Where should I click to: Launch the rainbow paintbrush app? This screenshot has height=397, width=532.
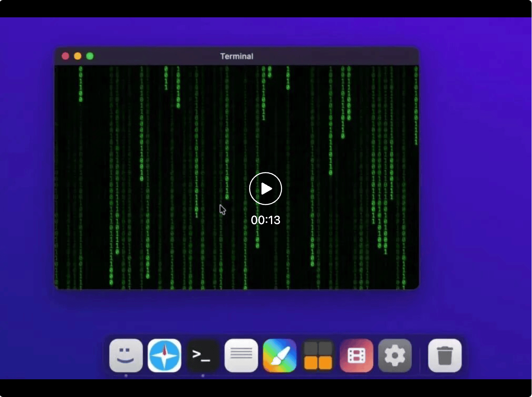[280, 355]
